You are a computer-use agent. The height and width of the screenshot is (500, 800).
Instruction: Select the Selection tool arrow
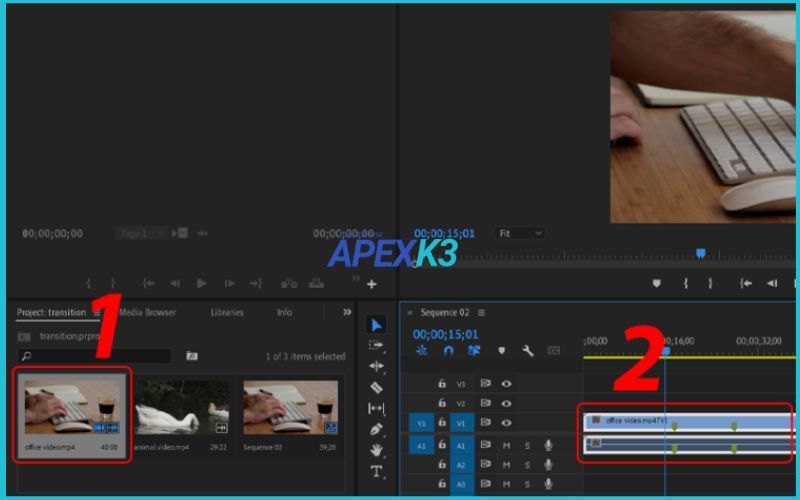376,325
